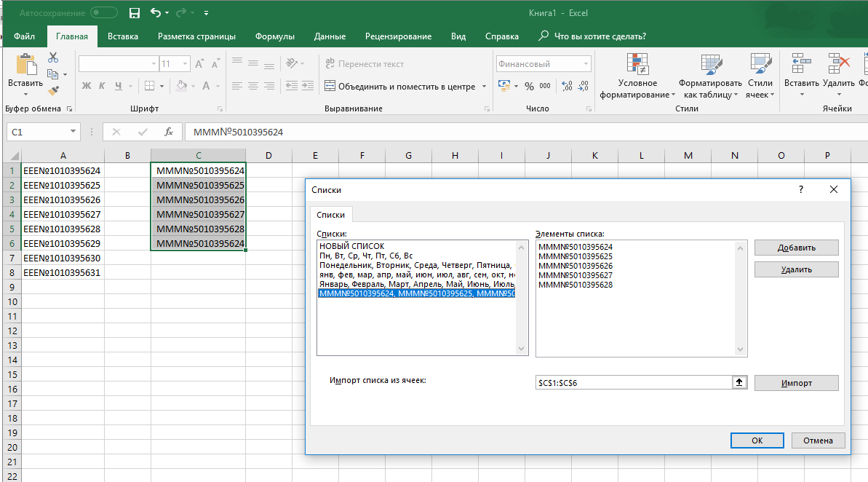Toggle underline formatting (Ч)

coord(118,86)
